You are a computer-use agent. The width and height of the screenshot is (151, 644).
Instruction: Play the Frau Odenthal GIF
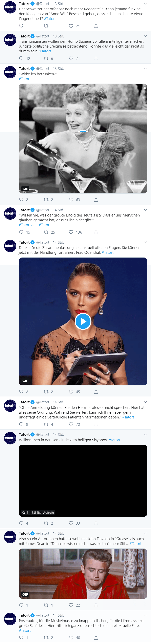pyautogui.click(x=83, y=321)
